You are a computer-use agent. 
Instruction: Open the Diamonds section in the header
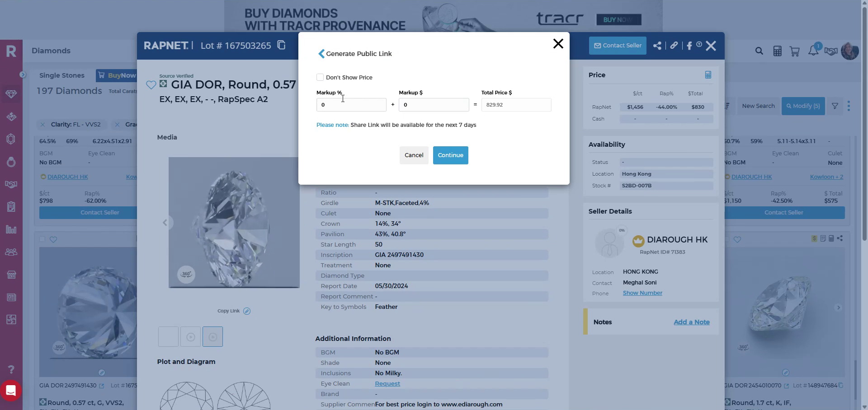tap(51, 51)
